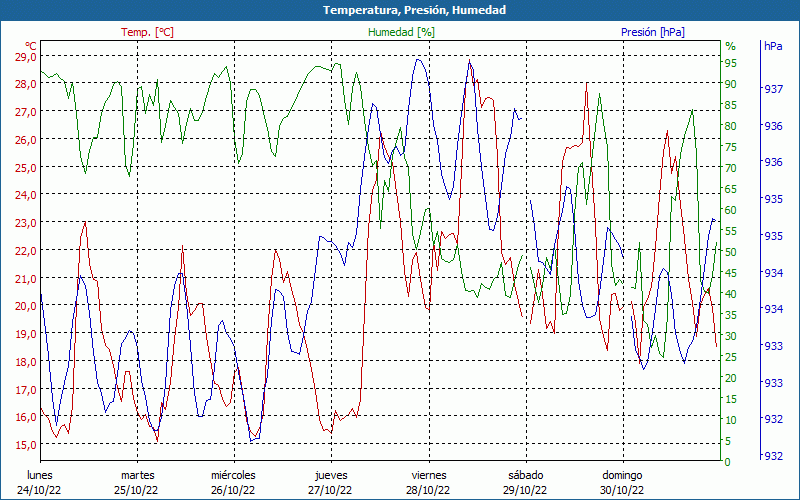Click the date '25/10/22'
The width and height of the screenshot is (800, 500).
tap(136, 490)
